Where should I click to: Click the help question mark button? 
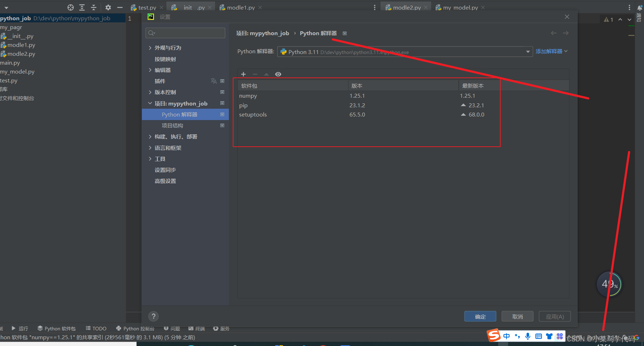point(153,316)
